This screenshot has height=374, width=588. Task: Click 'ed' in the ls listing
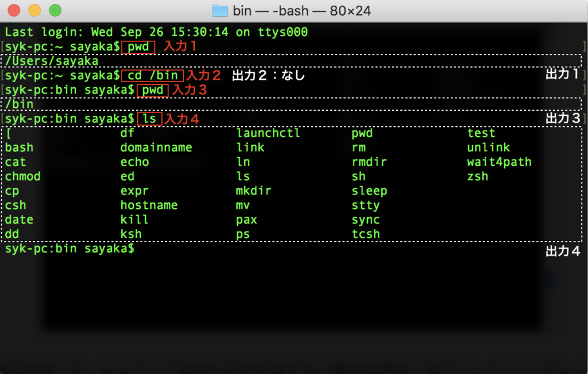(x=127, y=177)
